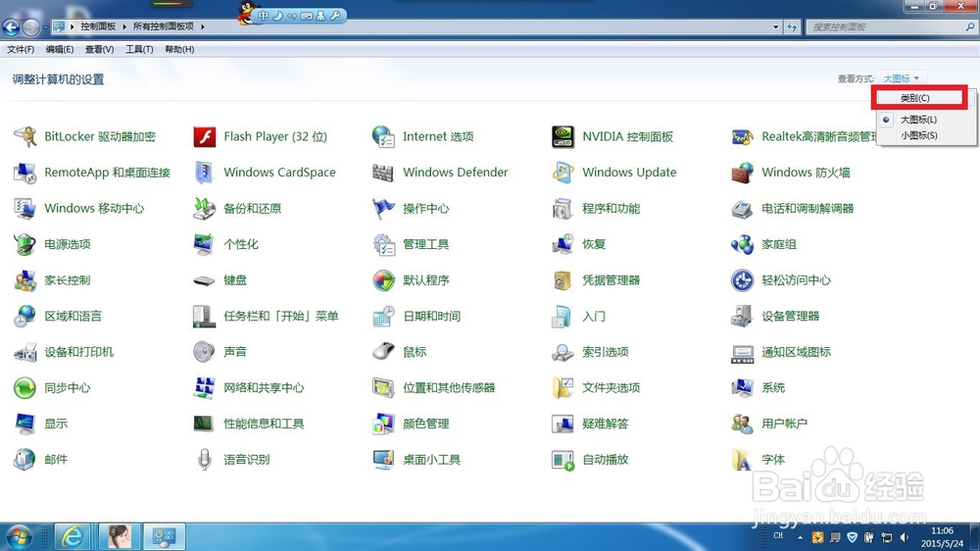
Task: Open the Internet 选项 globe icon
Action: (383, 136)
